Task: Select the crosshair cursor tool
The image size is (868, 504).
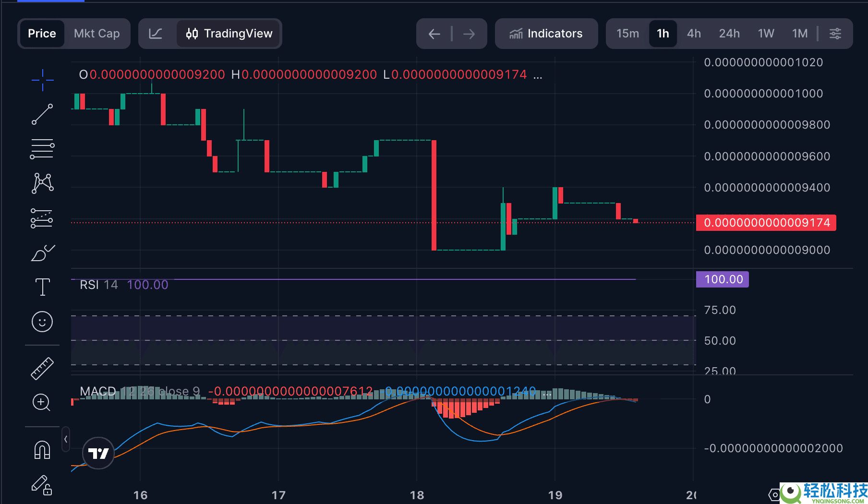Action: [42, 79]
